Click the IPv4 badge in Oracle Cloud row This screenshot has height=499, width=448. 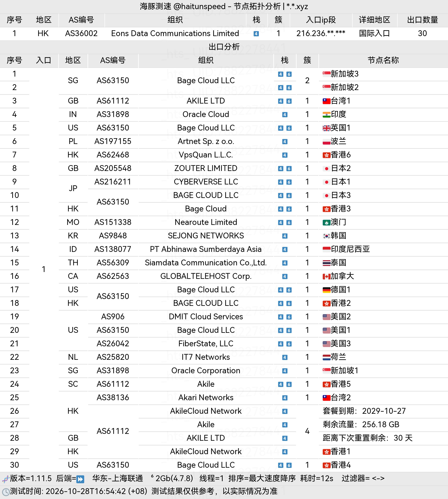[285, 115]
